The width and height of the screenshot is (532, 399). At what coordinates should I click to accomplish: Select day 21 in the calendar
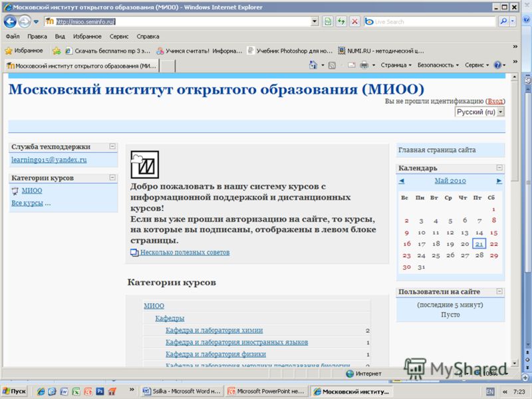tap(479, 244)
